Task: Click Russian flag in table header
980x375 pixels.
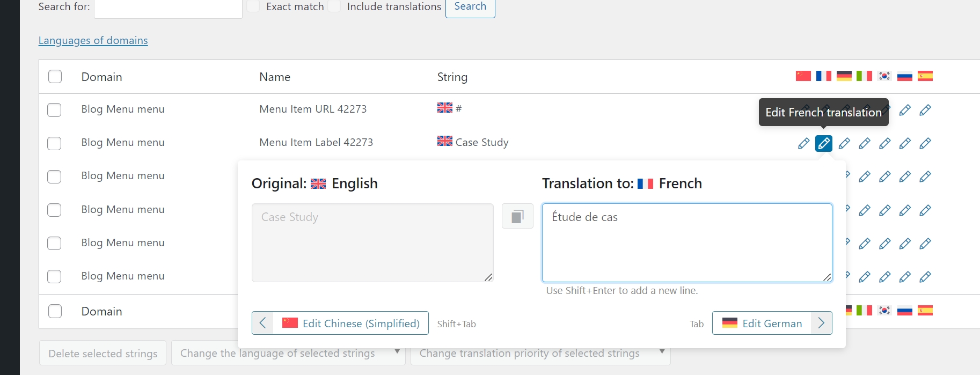Action: pyautogui.click(x=905, y=76)
